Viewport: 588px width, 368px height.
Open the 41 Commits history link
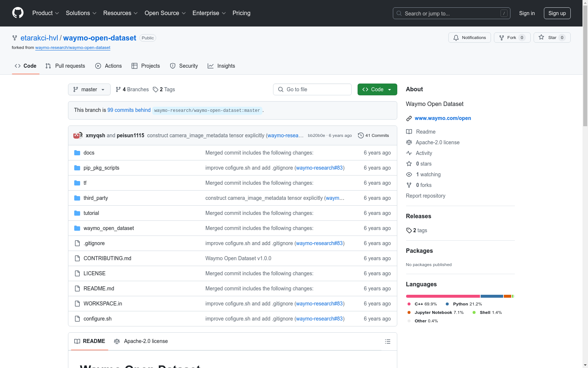(373, 135)
